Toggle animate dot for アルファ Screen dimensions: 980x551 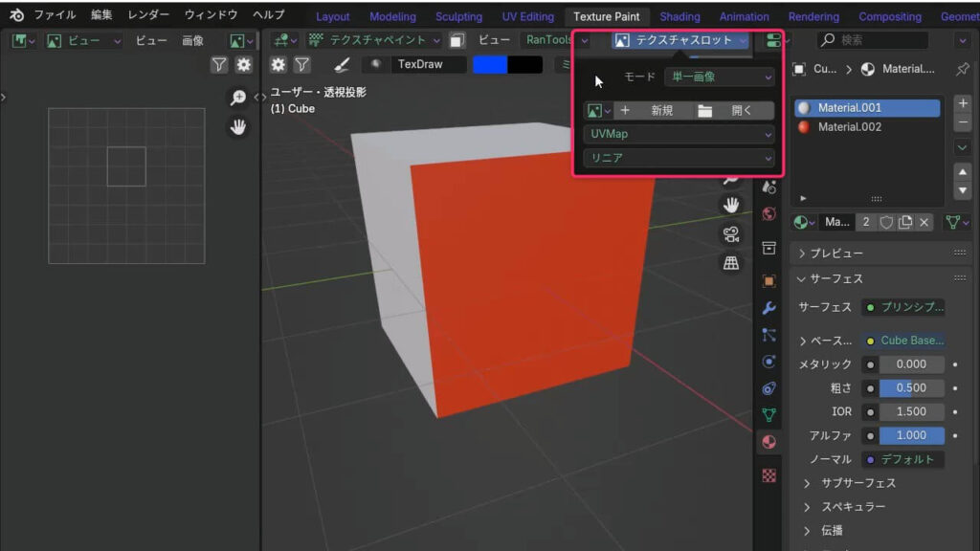(x=955, y=435)
